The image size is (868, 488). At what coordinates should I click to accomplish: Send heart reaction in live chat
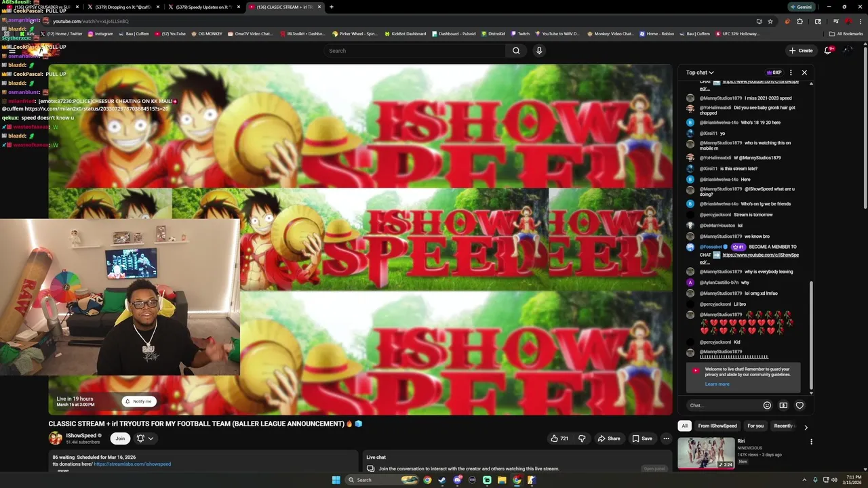tap(800, 405)
